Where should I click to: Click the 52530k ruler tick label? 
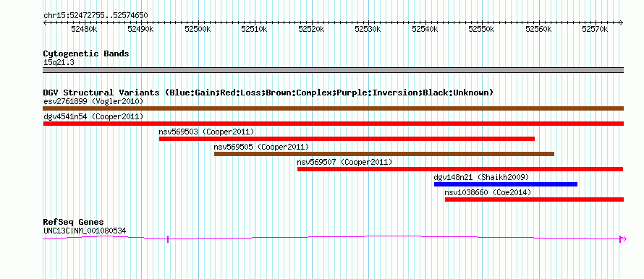tap(368, 29)
